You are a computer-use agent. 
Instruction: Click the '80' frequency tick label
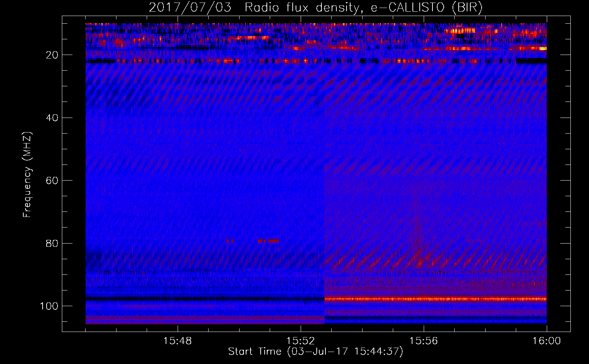coord(52,244)
